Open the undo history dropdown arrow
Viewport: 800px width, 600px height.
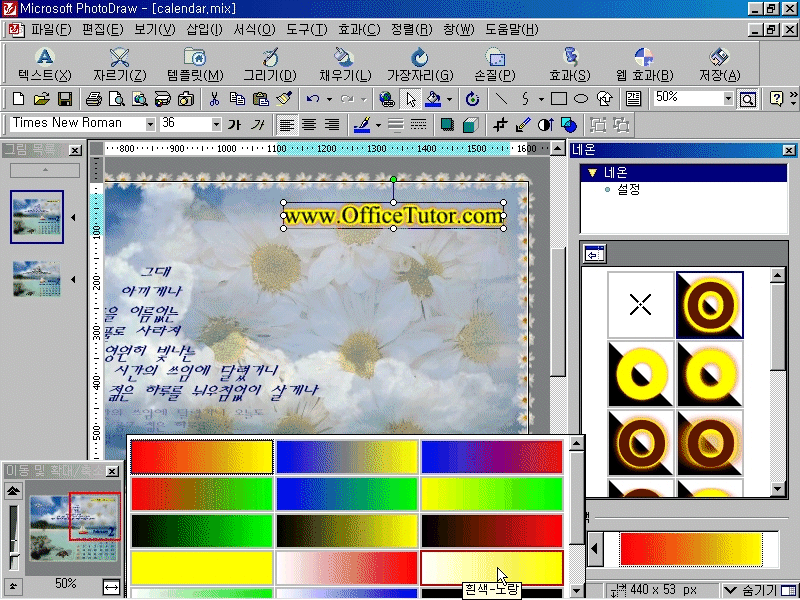pyautogui.click(x=329, y=98)
